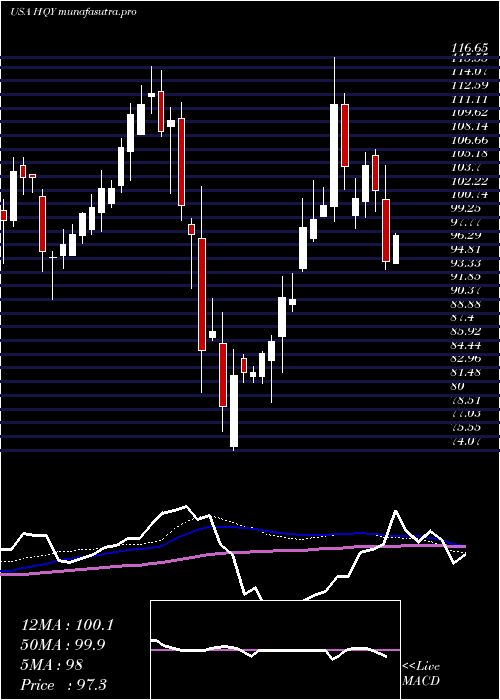Click the 77.03 price axis label
Image resolution: width=500 pixels, height=700 pixels.
(467, 414)
